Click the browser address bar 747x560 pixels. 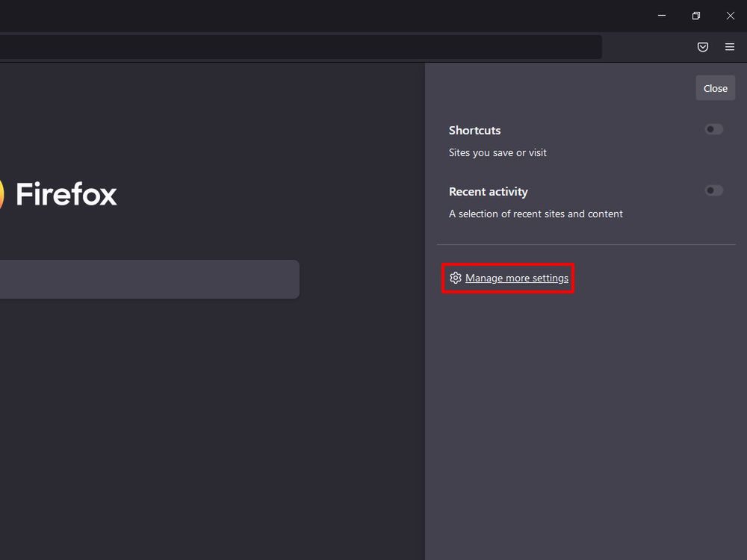click(299, 46)
